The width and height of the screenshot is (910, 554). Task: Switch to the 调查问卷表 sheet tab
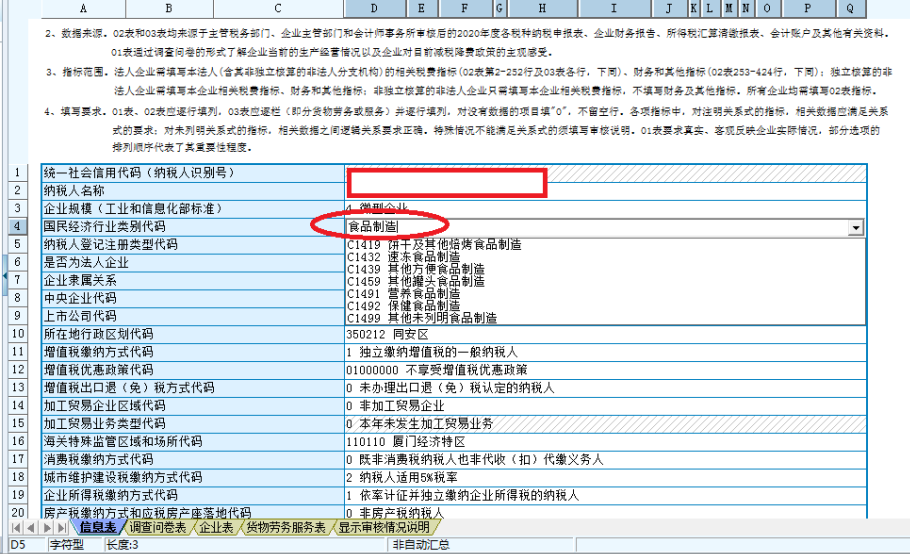157,527
